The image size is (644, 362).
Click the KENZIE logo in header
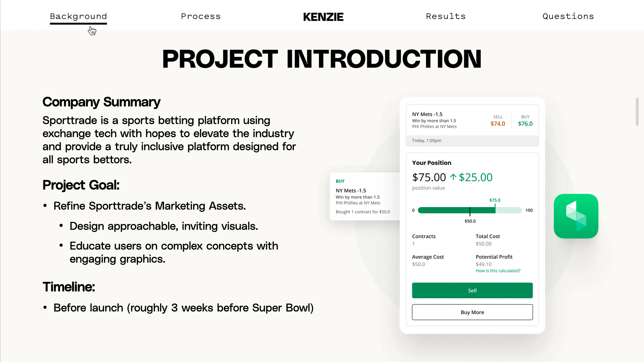(323, 17)
